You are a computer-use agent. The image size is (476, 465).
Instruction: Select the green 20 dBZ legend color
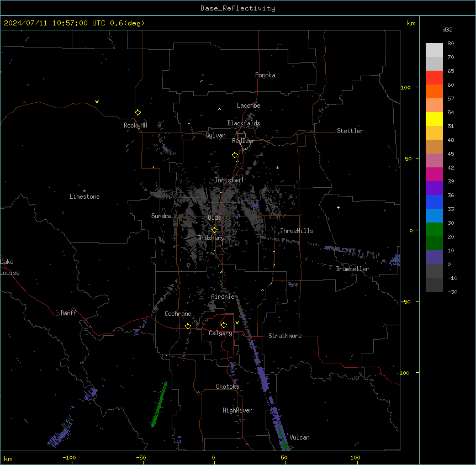(434, 230)
